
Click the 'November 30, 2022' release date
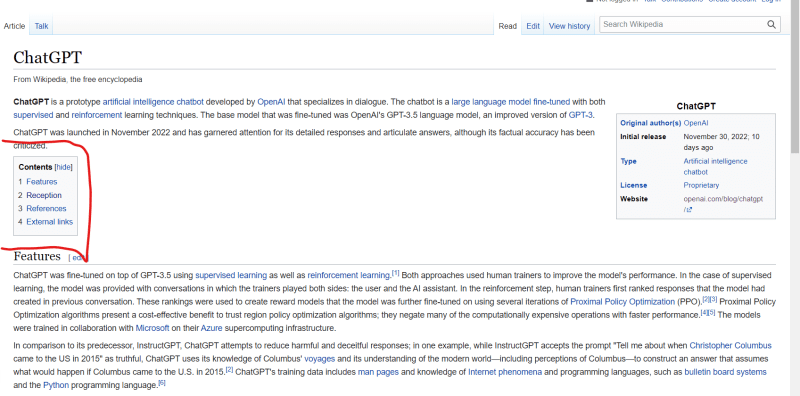[x=715, y=137]
